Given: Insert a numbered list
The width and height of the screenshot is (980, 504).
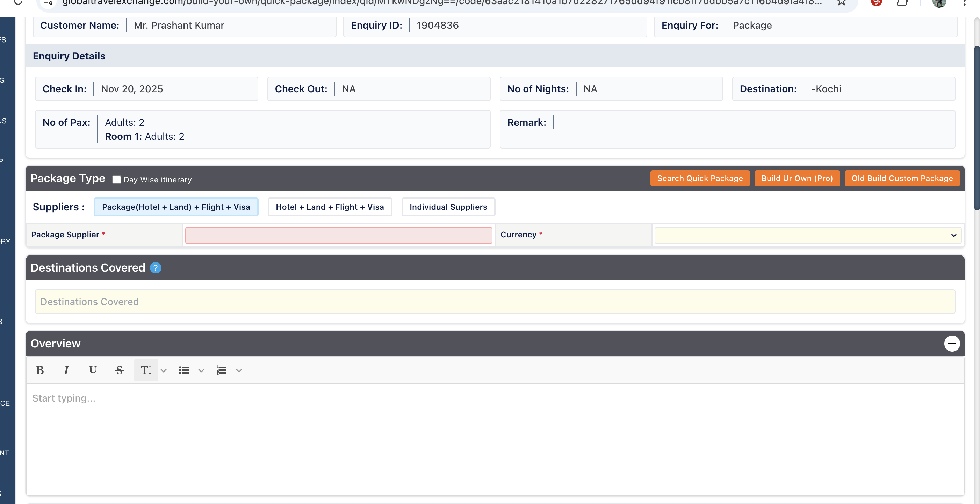Looking at the screenshot, I should click(222, 370).
